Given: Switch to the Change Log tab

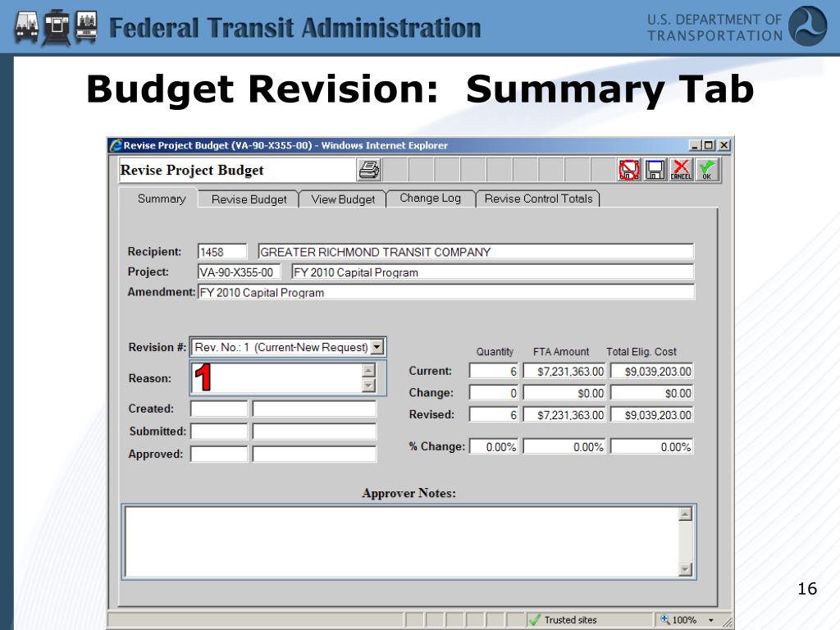Looking at the screenshot, I should tap(430, 199).
